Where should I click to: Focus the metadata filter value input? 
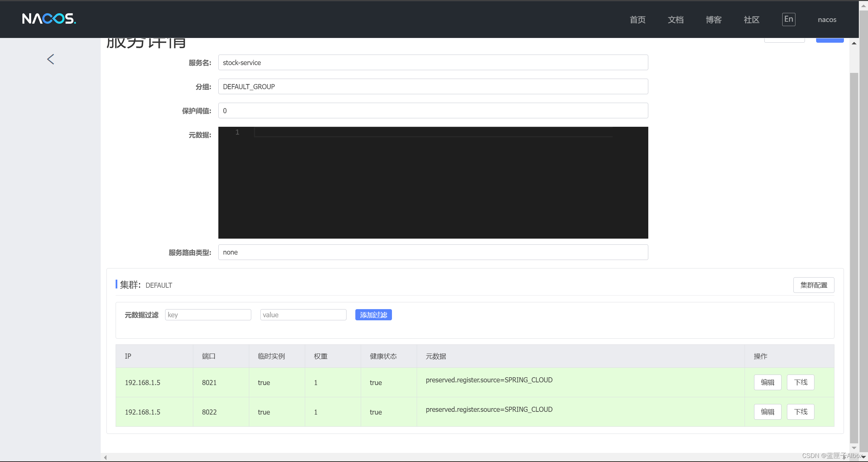303,315
